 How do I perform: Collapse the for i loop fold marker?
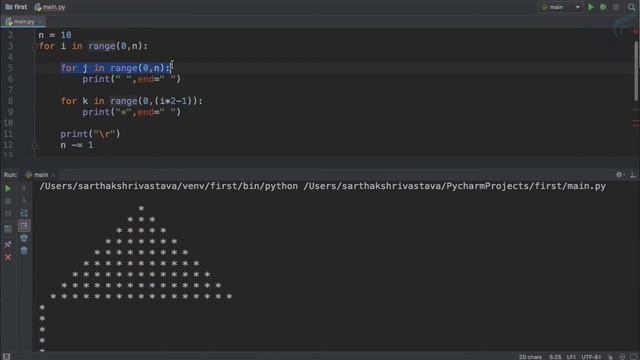(x=35, y=47)
